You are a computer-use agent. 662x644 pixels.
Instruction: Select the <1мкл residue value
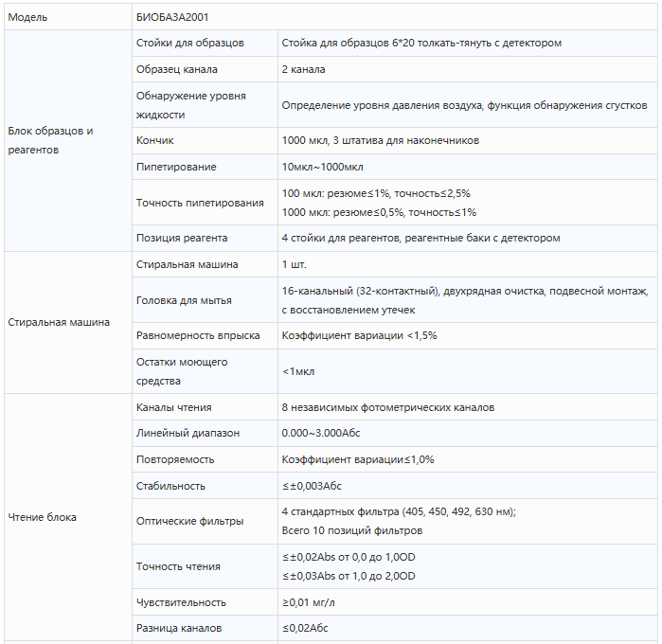click(298, 371)
